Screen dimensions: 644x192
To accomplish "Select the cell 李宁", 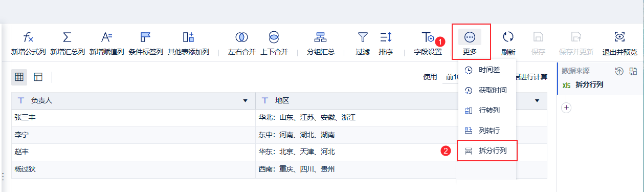I will click(134, 135).
